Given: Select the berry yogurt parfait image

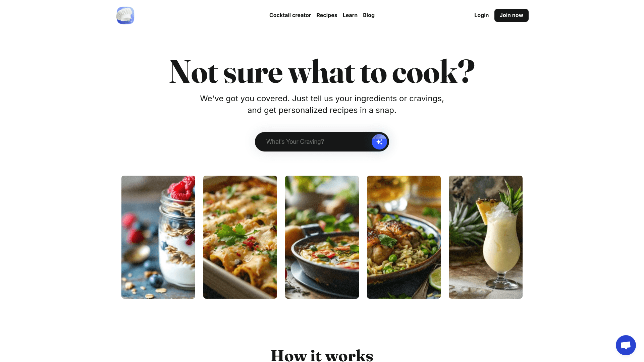Looking at the screenshot, I should (x=158, y=237).
